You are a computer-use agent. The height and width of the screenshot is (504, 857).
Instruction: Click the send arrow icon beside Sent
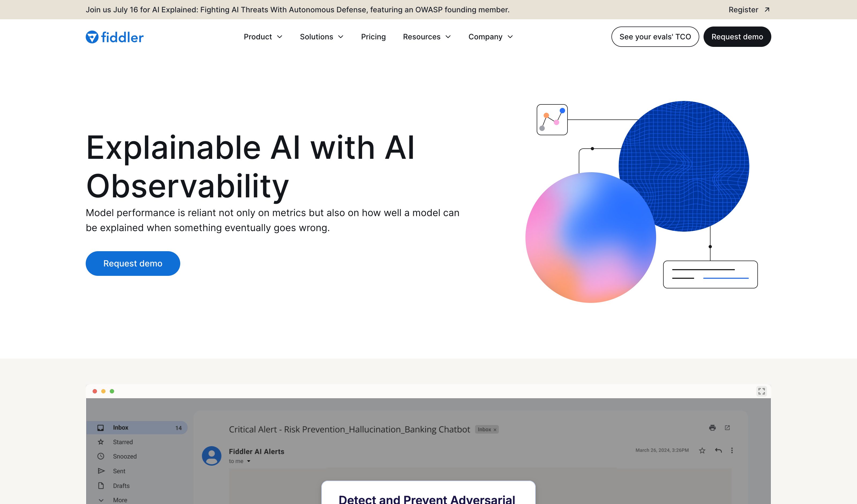[101, 471]
